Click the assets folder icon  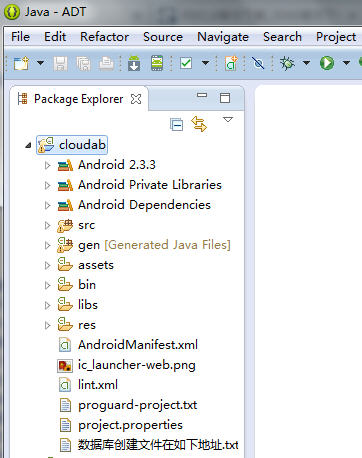pos(65,264)
